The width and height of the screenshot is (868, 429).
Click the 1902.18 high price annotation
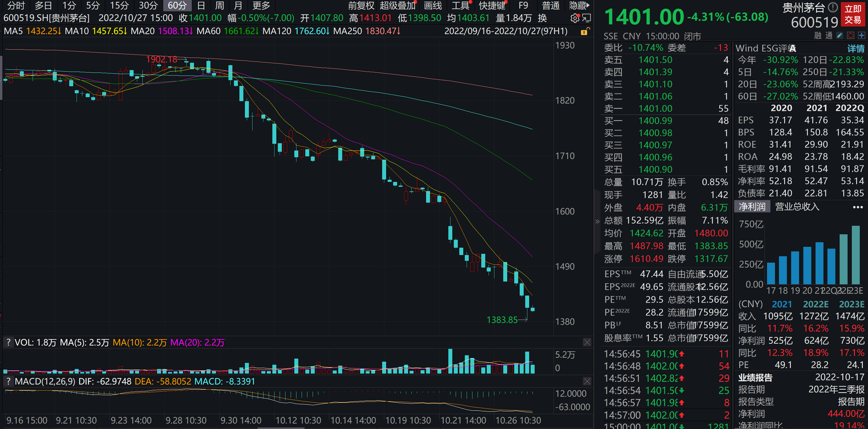point(161,60)
